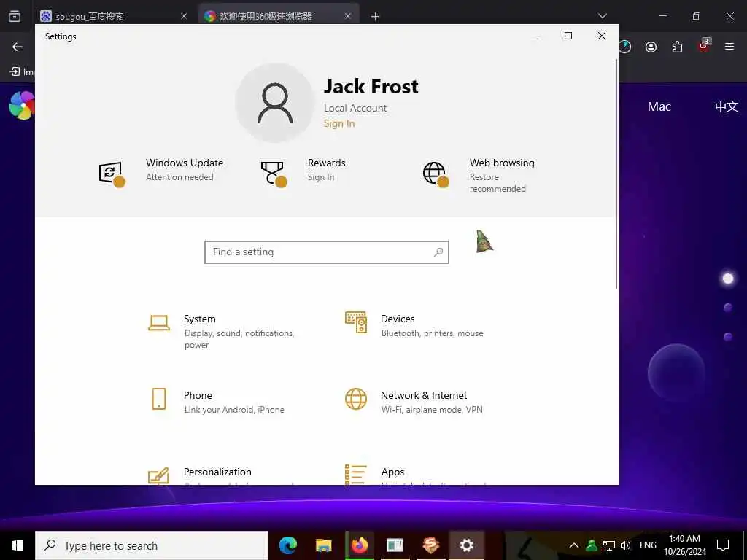Show hidden tray icons chevron
Image resolution: width=747 pixels, height=560 pixels.
pyautogui.click(x=574, y=545)
